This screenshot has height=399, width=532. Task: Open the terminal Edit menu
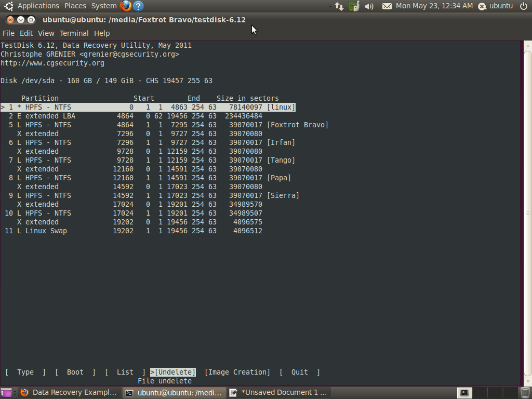pyautogui.click(x=26, y=33)
